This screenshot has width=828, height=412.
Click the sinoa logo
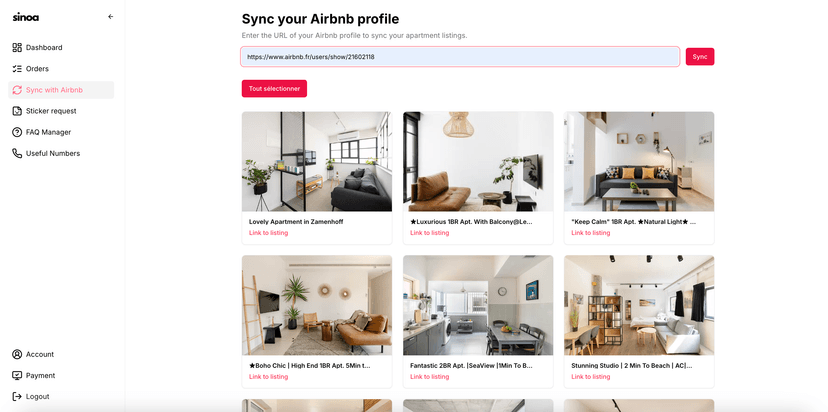pos(26,17)
